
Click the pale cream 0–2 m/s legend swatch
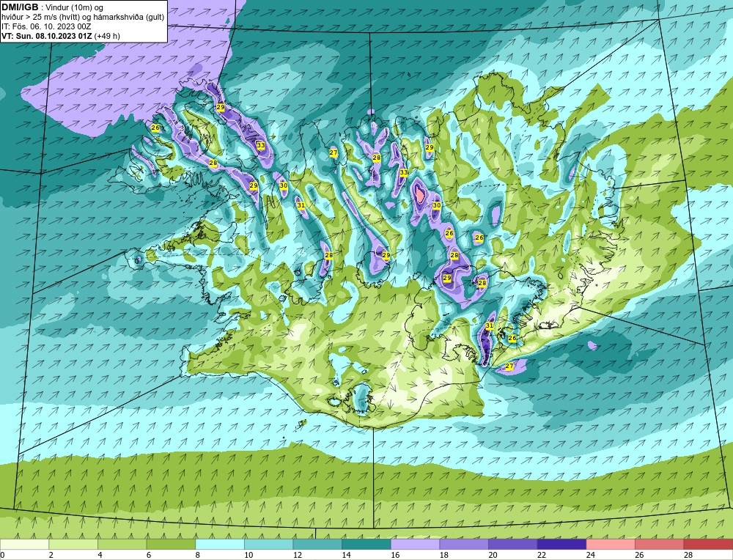[24, 545]
